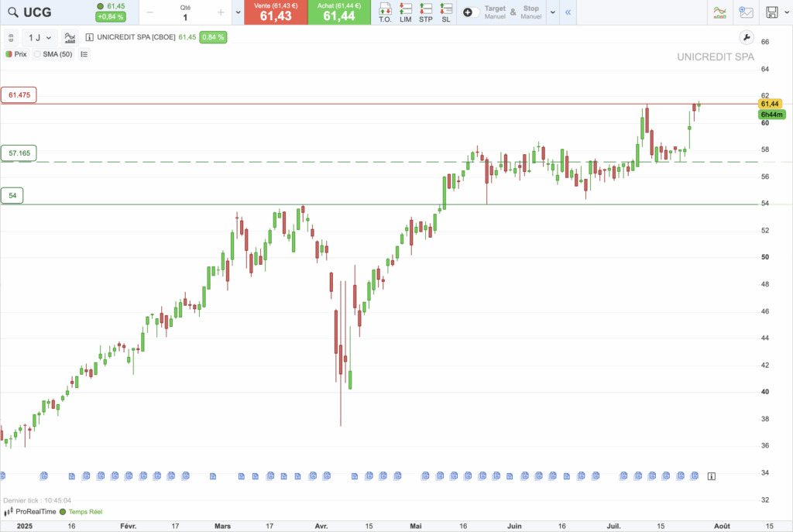This screenshot has height=532, width=793.
Task: Expand the quantity options dropdown arrow
Action: click(x=239, y=12)
